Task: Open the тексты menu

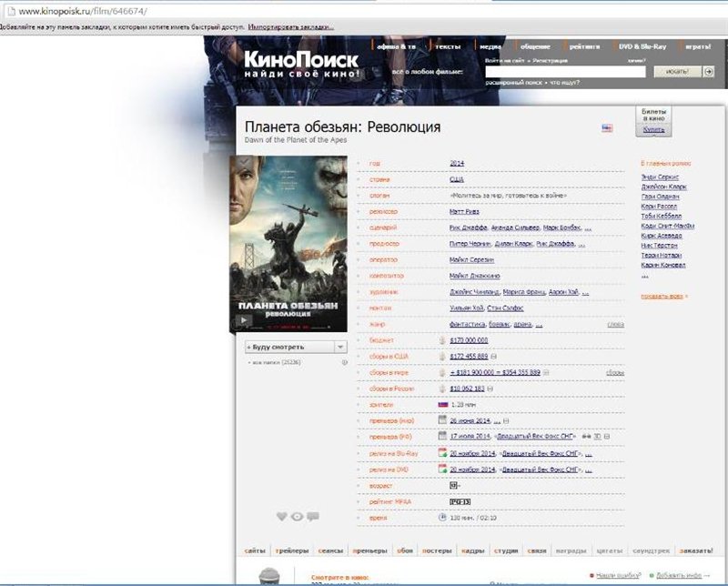Action: tap(448, 46)
